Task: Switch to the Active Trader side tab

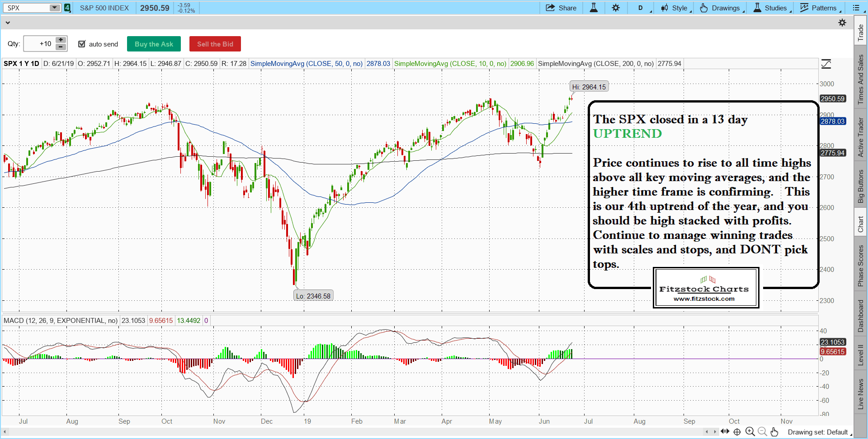Action: click(x=860, y=137)
